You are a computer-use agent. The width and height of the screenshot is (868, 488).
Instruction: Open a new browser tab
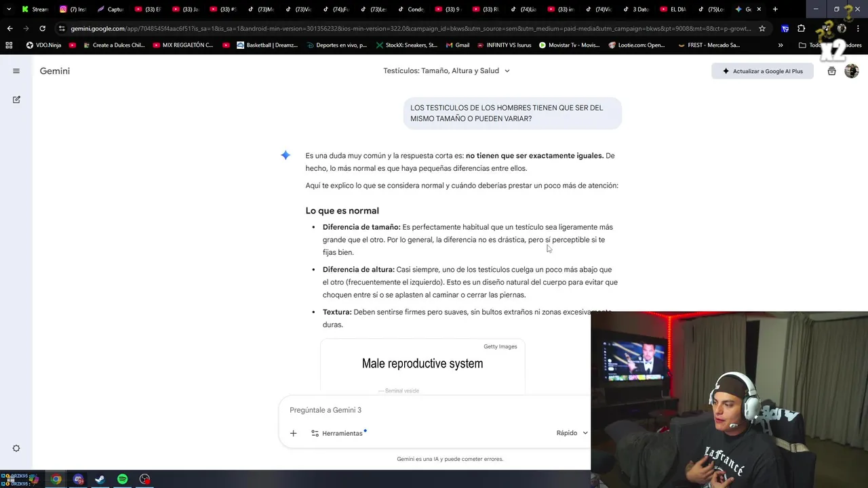click(775, 9)
